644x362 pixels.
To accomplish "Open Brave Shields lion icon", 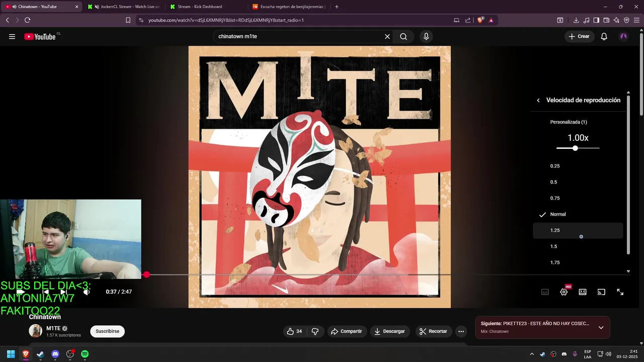I will click(480, 20).
